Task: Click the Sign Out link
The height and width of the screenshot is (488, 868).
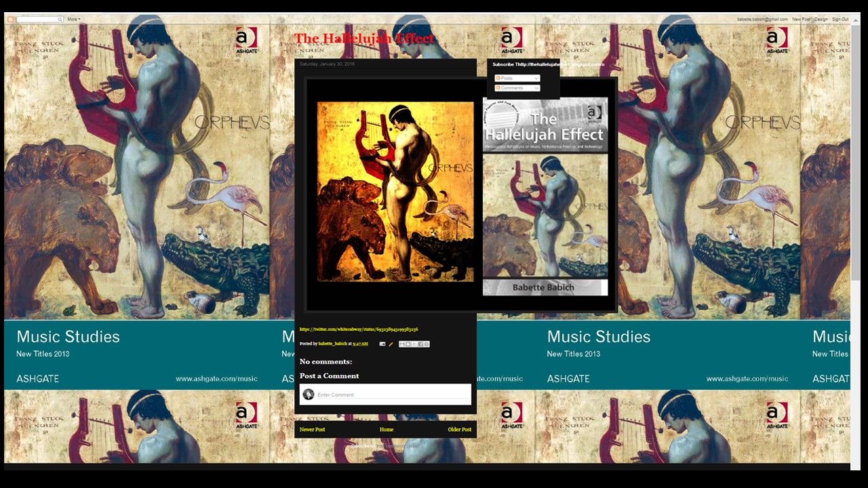Action: coord(840,19)
